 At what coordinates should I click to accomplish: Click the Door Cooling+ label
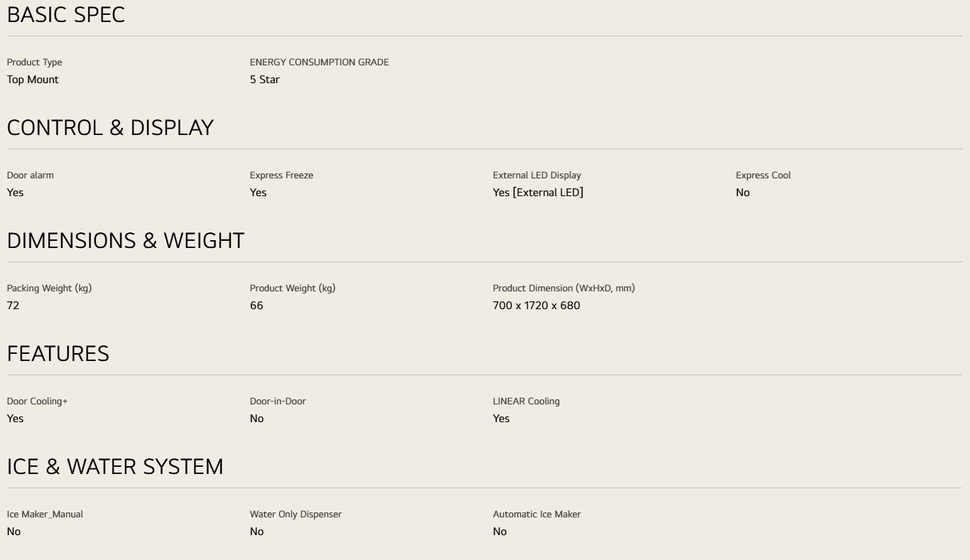tap(37, 402)
